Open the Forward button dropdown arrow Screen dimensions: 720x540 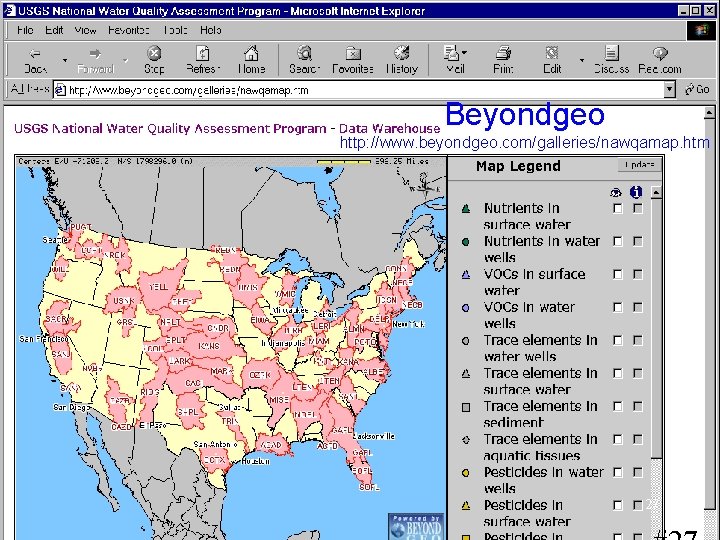[125, 60]
